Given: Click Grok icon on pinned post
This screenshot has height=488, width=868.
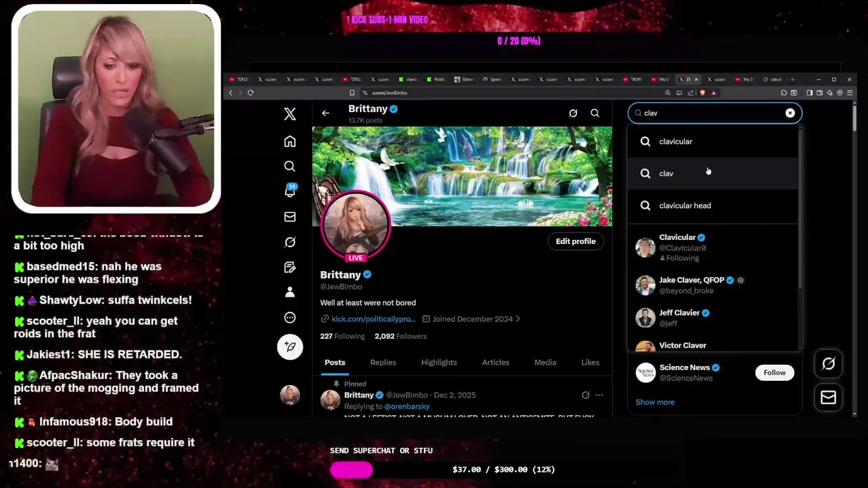Looking at the screenshot, I should 585,395.
